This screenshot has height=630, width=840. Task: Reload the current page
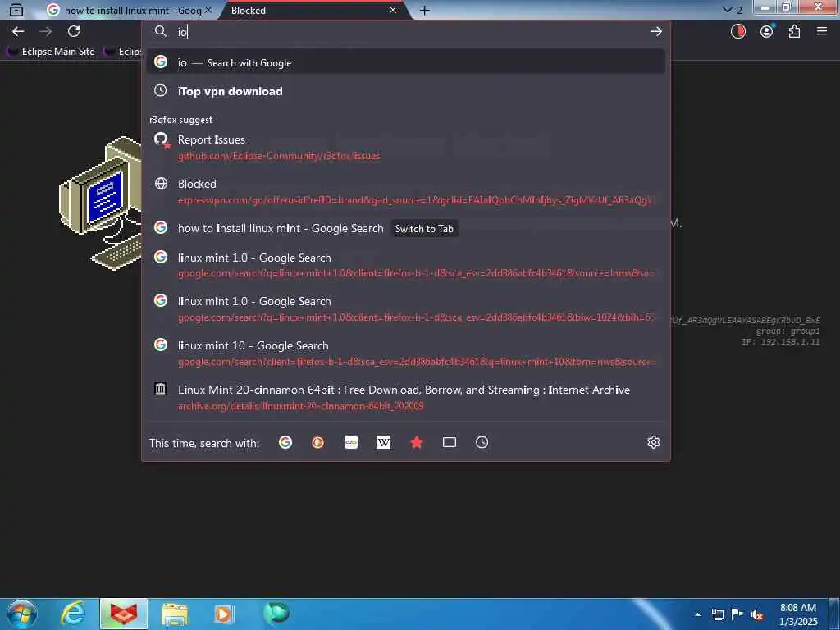click(x=74, y=32)
